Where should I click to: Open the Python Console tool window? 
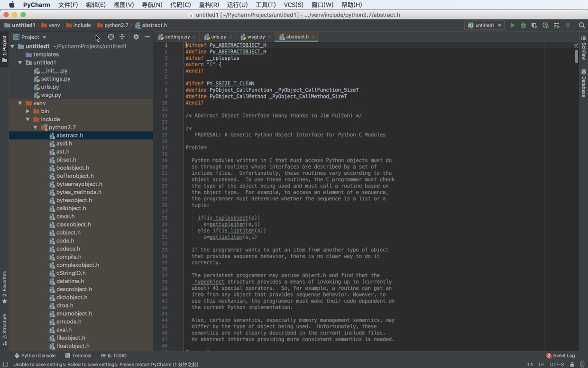tap(35, 356)
